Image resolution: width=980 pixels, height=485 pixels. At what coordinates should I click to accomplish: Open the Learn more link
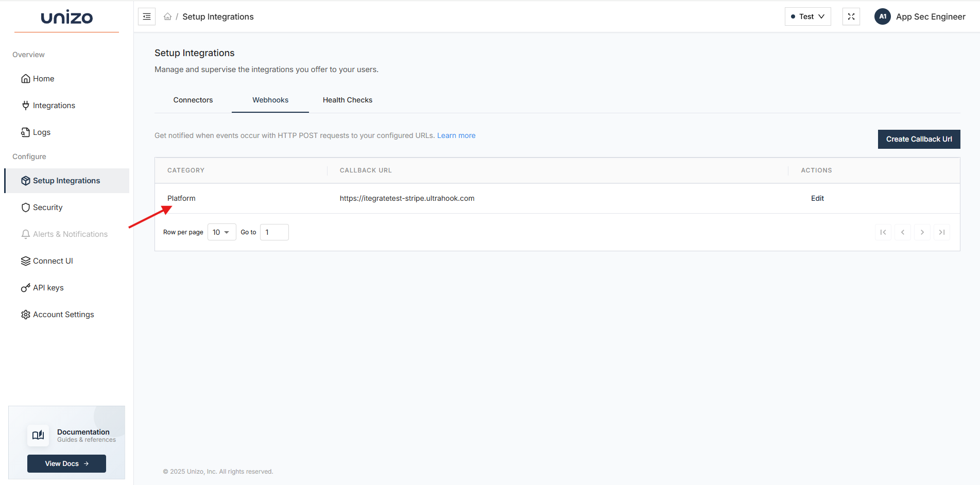(x=456, y=135)
